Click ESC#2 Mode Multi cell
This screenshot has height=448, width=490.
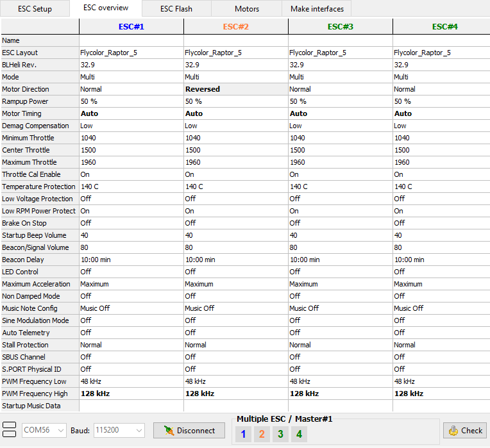click(x=236, y=77)
